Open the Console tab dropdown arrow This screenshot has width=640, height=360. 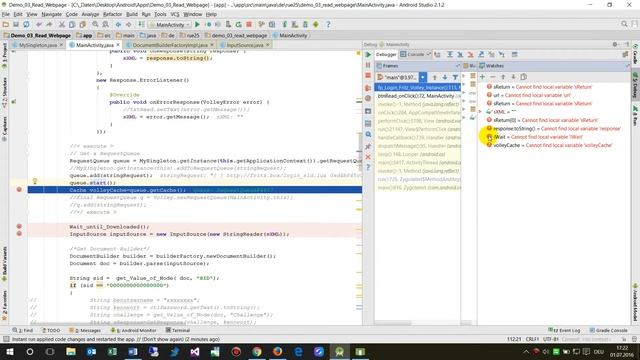(428, 54)
